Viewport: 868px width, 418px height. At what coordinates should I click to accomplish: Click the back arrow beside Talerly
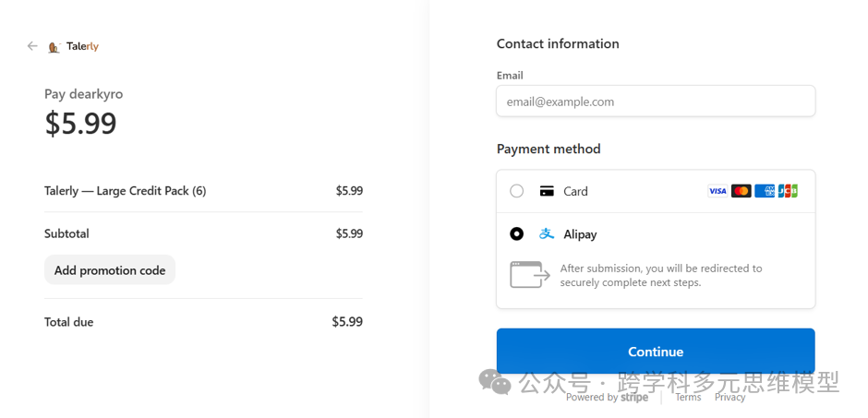point(32,46)
